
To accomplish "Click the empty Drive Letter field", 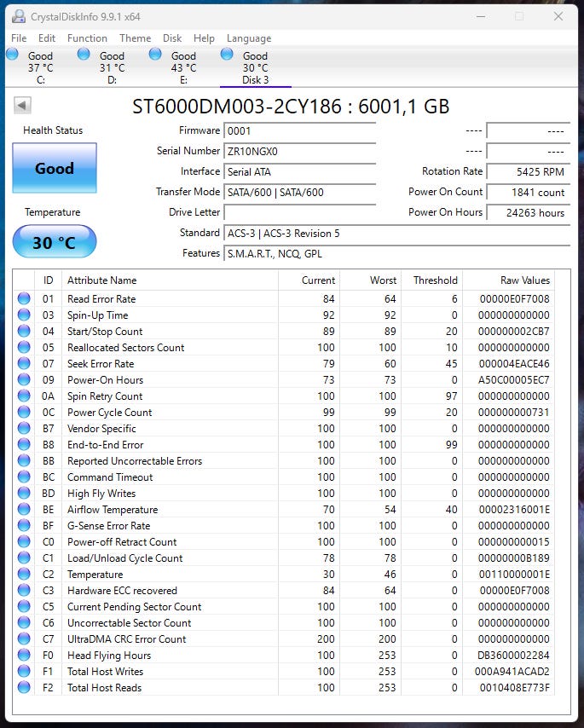I will coord(299,212).
